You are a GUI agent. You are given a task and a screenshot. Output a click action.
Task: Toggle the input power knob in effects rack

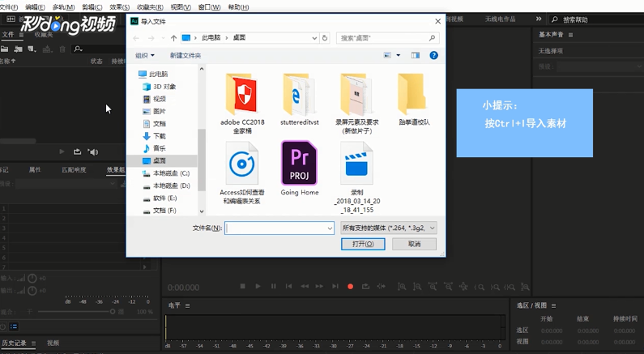point(32,278)
